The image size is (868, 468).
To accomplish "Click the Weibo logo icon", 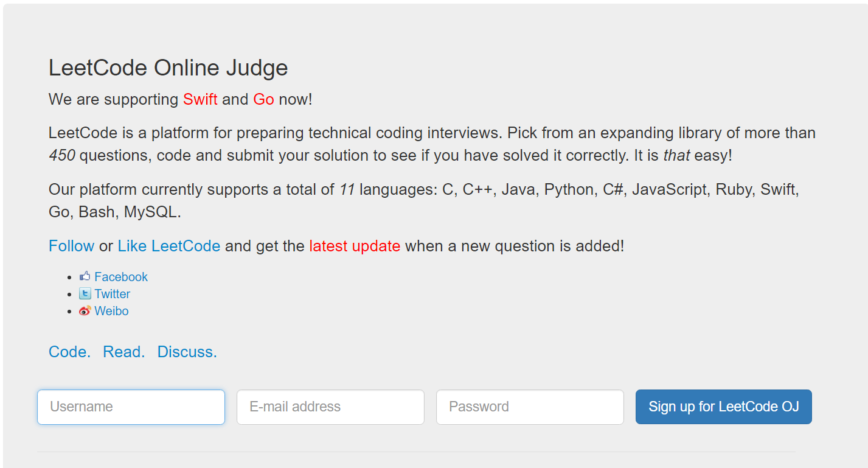I will [x=85, y=311].
